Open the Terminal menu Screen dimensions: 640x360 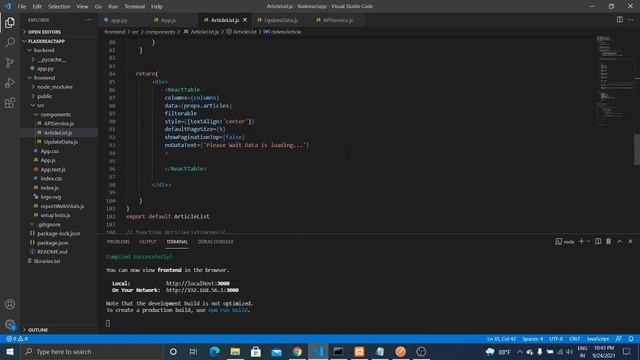point(134,6)
